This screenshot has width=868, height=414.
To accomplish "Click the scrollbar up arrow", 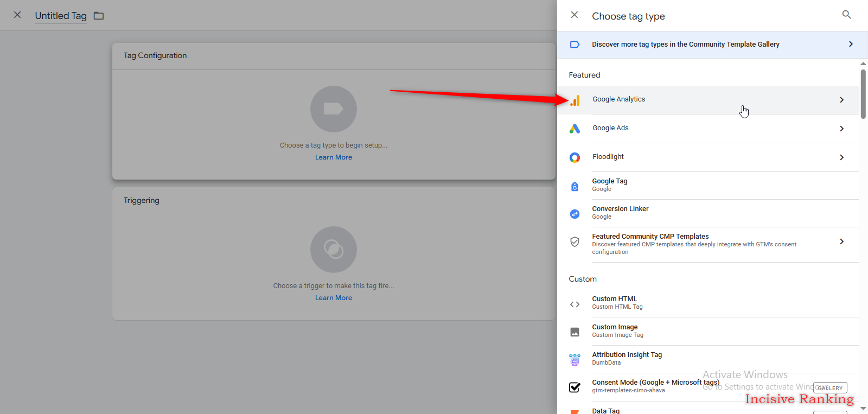I will (x=863, y=63).
